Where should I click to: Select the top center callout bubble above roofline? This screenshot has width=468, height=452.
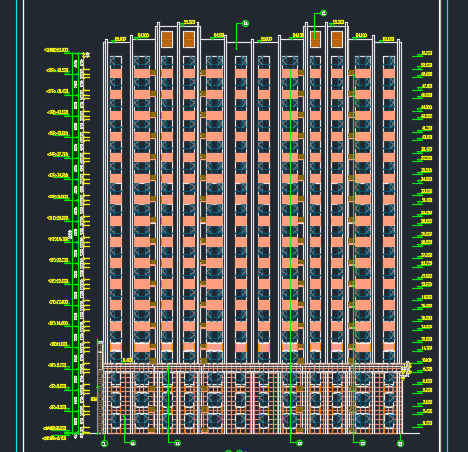point(246,23)
